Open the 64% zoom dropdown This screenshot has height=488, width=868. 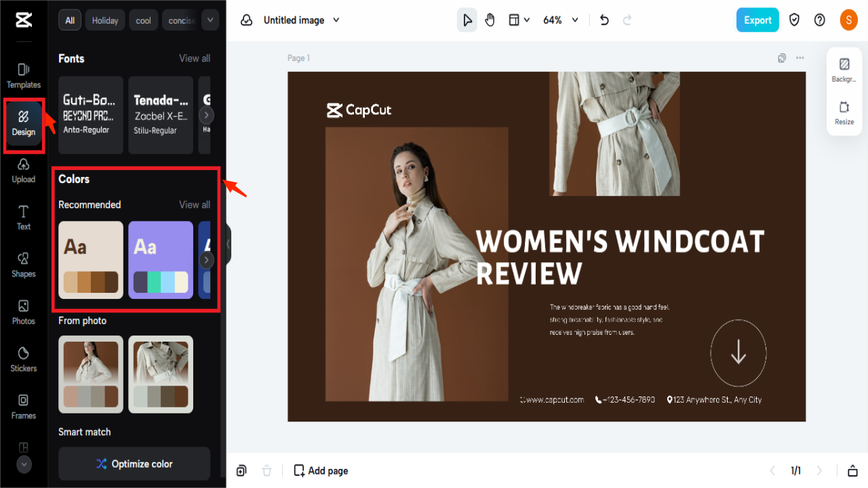[x=561, y=20]
